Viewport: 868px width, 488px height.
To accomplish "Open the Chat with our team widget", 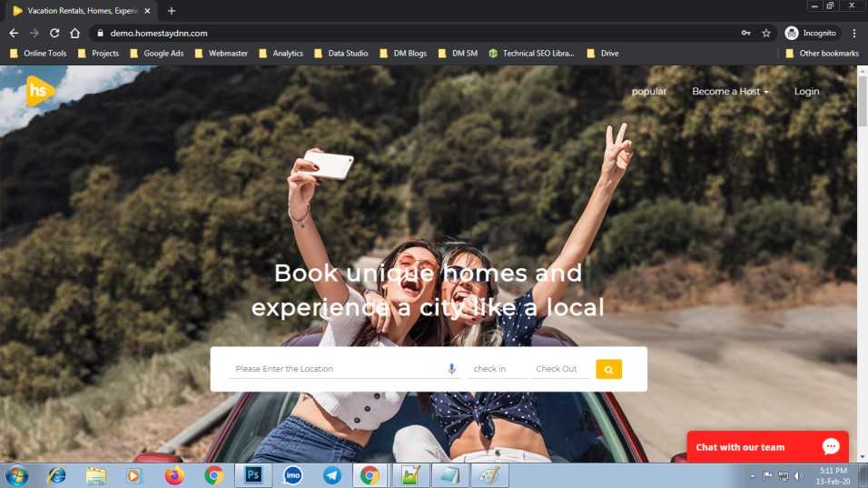I will click(767, 447).
